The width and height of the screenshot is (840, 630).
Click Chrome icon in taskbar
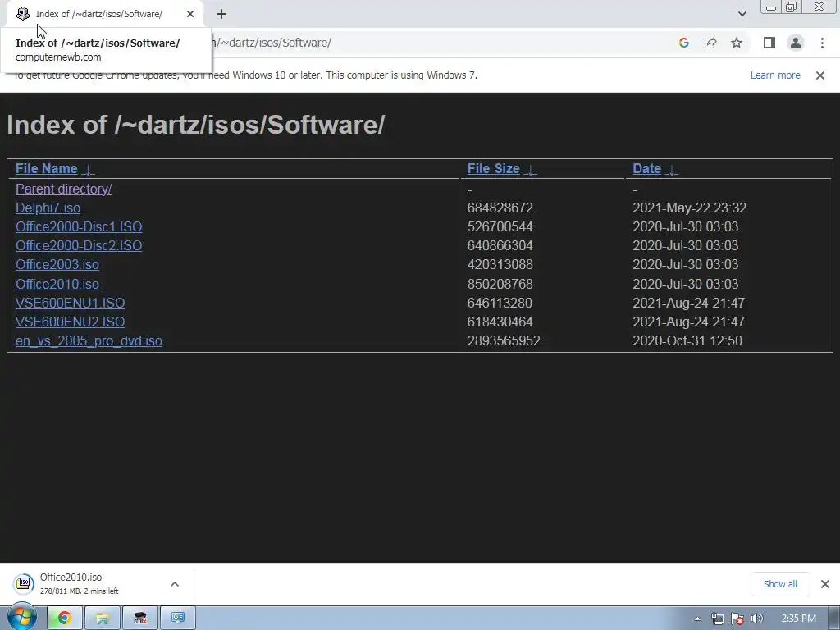coord(65,619)
